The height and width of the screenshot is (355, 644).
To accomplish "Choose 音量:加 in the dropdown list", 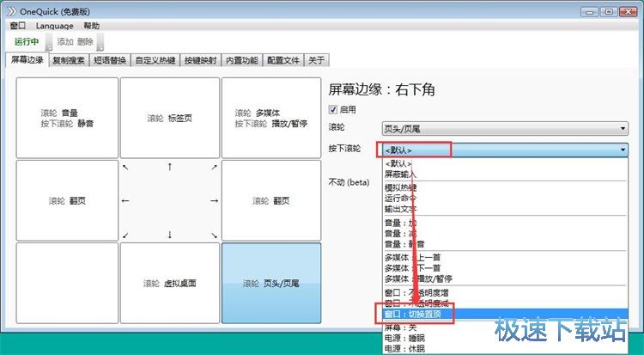I will [x=505, y=223].
